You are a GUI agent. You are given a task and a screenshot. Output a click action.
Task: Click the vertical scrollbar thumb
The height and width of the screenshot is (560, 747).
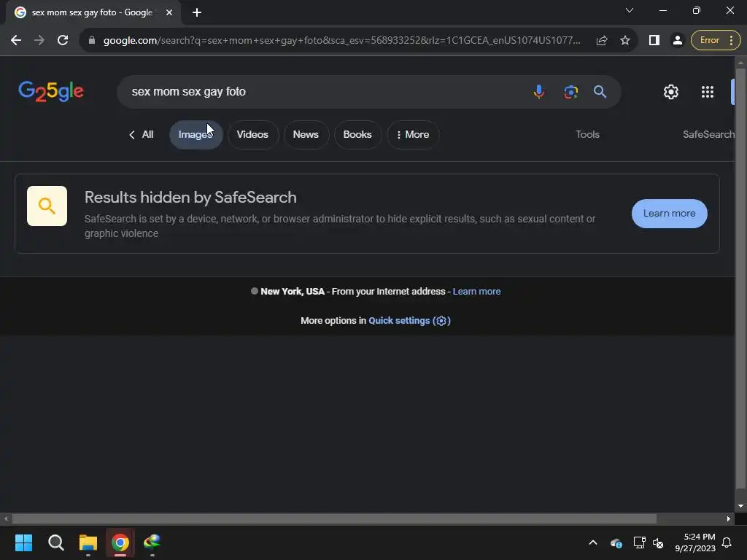pyautogui.click(x=740, y=279)
